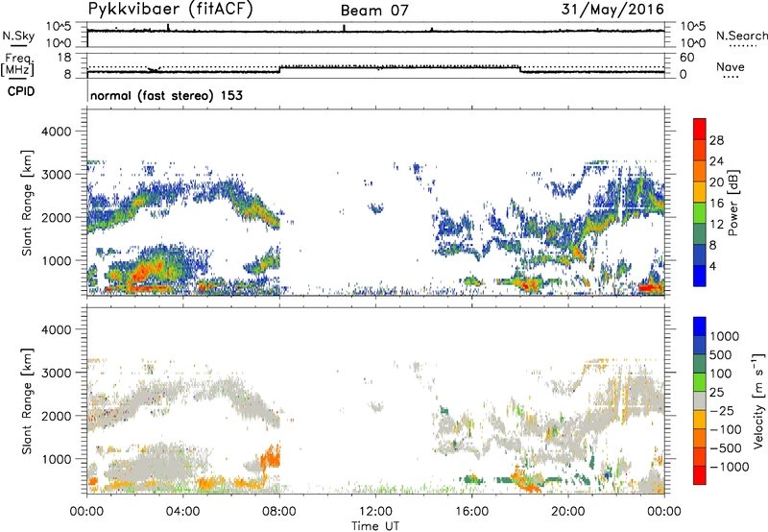
Task: Click the '08:00' time axis label
Action: coord(279,512)
